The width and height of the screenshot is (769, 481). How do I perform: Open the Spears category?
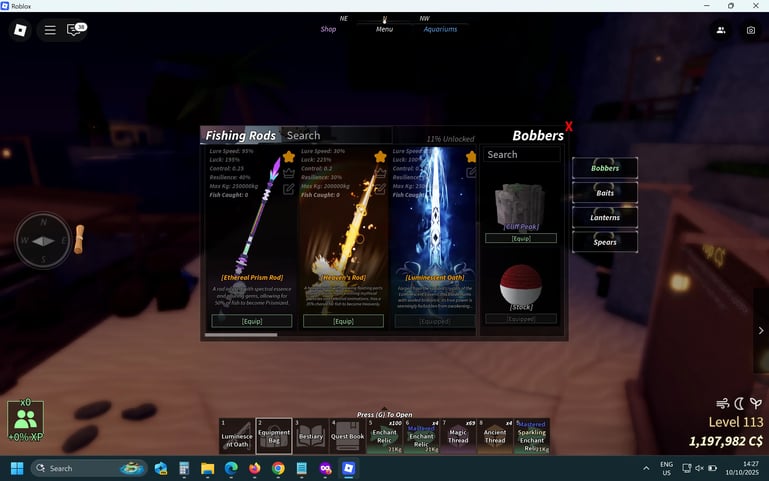pos(605,242)
